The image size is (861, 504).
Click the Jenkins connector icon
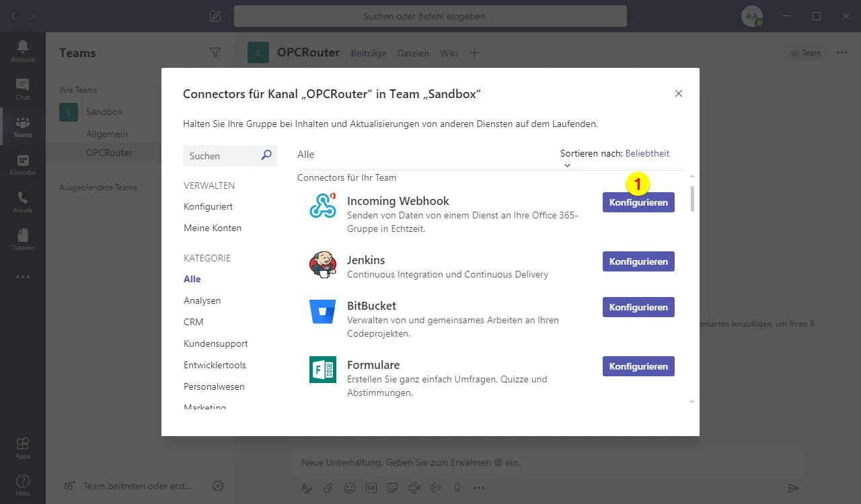323,264
